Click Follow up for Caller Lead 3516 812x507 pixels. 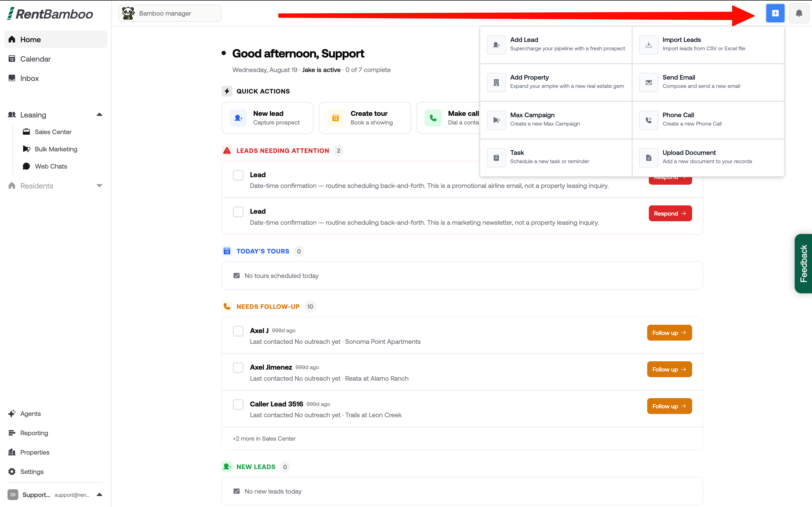click(669, 406)
